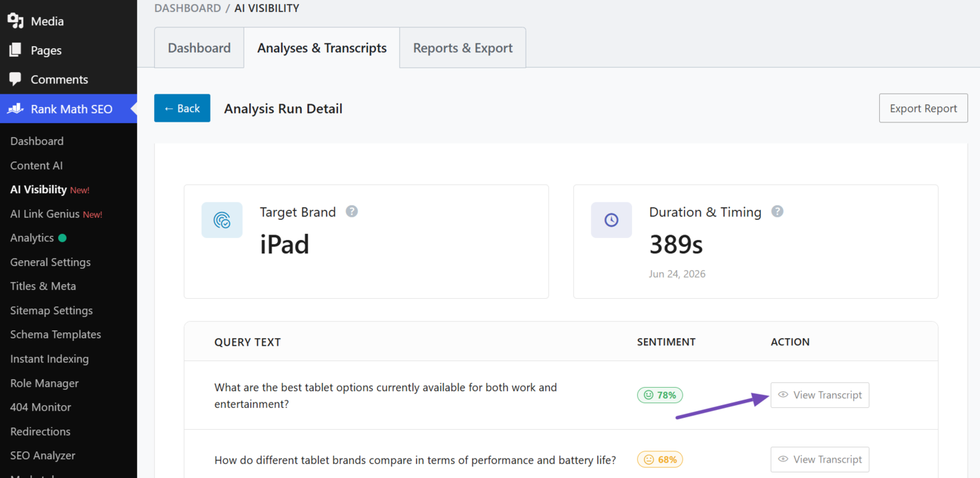Click the Analysis Run Detail heading
This screenshot has width=980, height=478.
283,108
